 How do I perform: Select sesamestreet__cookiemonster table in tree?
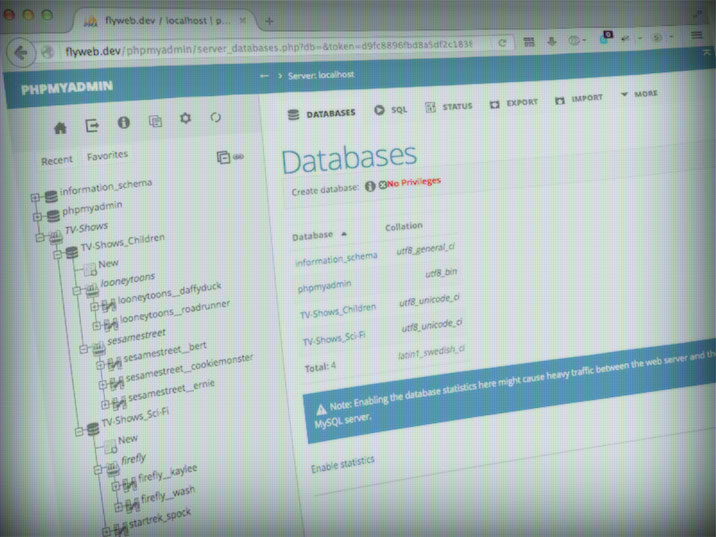(189, 367)
